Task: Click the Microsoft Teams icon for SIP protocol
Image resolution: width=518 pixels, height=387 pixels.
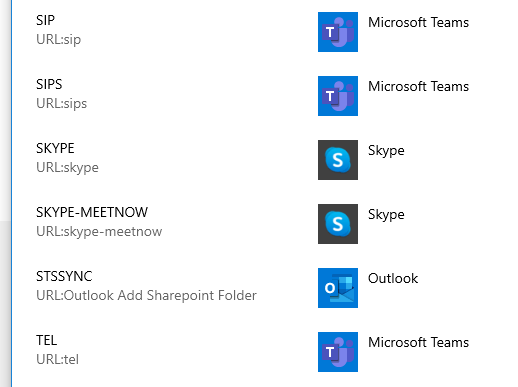Action: tap(338, 32)
